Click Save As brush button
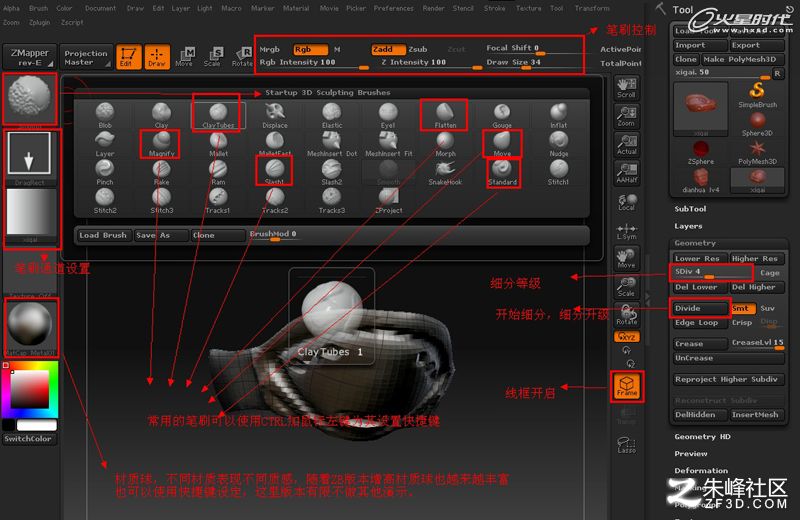Image resolution: width=800 pixels, height=520 pixels. point(161,235)
